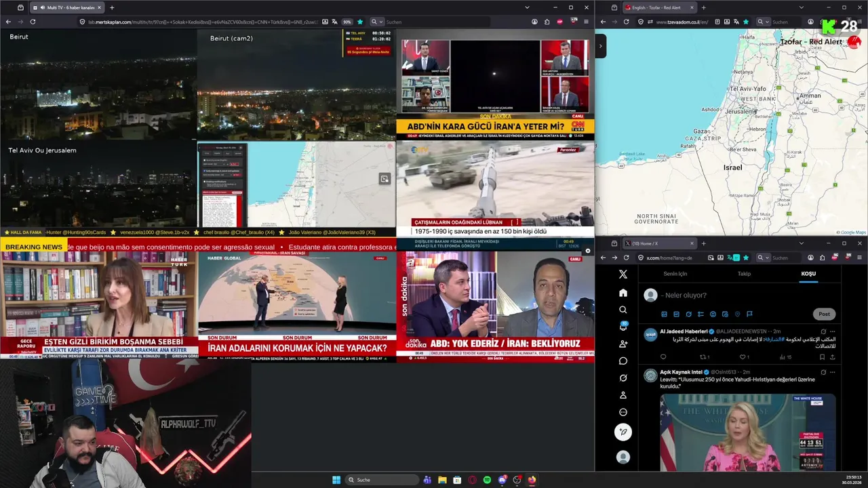
Task: Add location pin in X composer
Action: coord(737,314)
